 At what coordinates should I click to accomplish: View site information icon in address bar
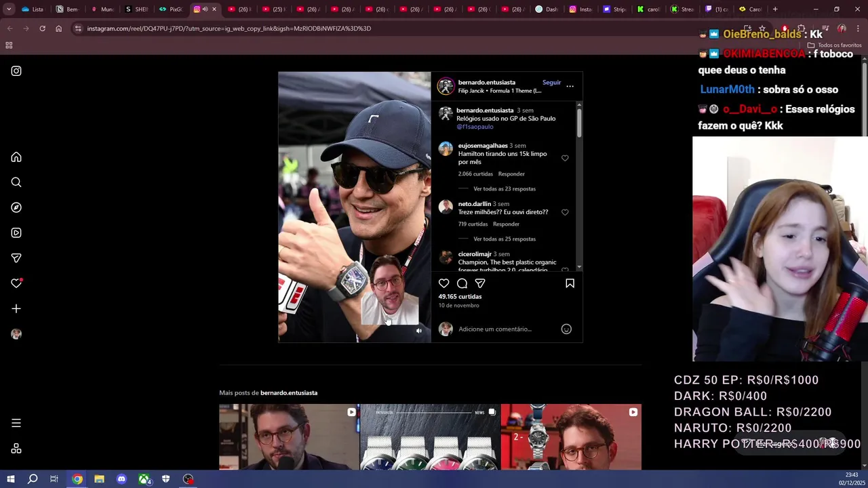pos(78,28)
